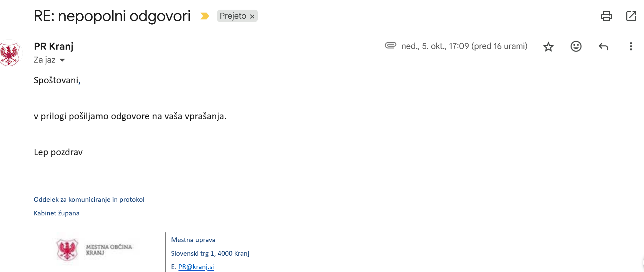
Task: Expand recipient details next to Za jaz
Action: click(62, 60)
